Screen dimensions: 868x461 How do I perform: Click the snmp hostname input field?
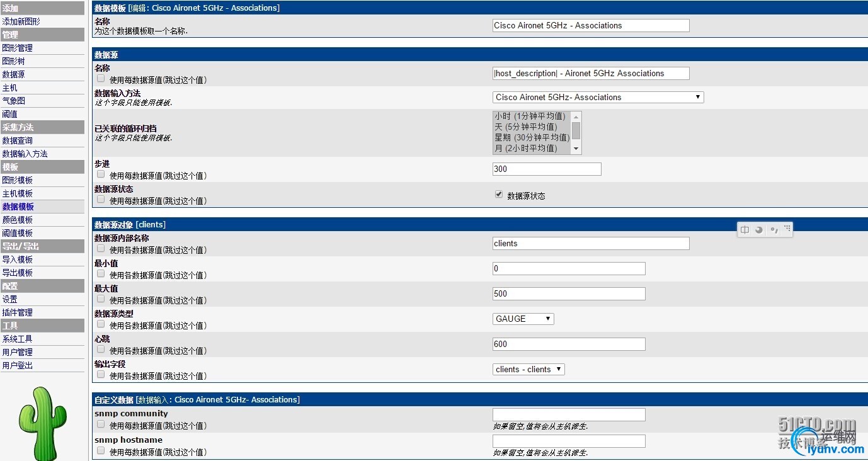tap(569, 441)
